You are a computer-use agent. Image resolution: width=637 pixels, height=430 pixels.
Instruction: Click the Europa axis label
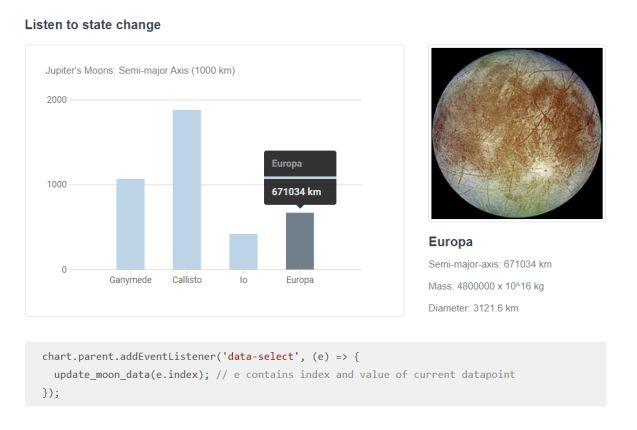pyautogui.click(x=300, y=280)
